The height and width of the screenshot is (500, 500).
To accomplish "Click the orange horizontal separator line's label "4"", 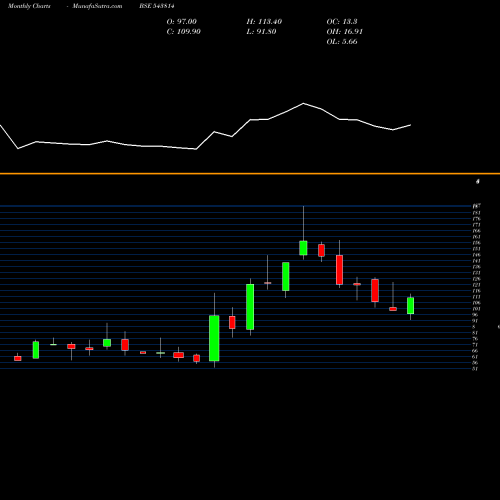I will click(x=478, y=182).
